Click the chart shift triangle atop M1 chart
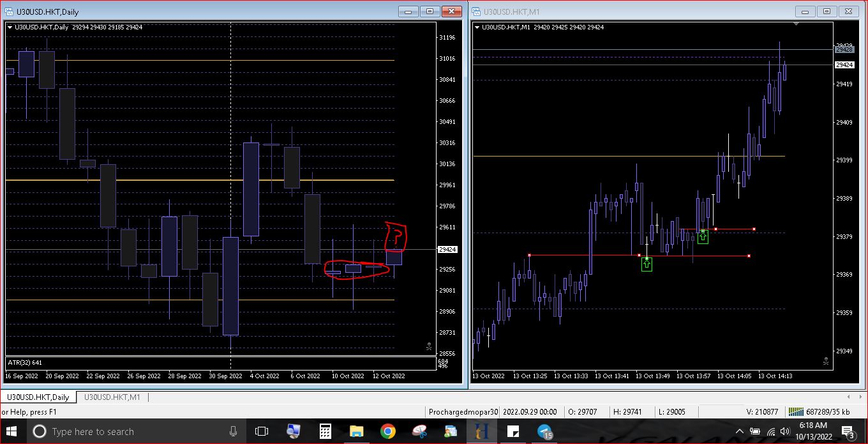Screen dimensions: 868x444 tap(797, 24)
